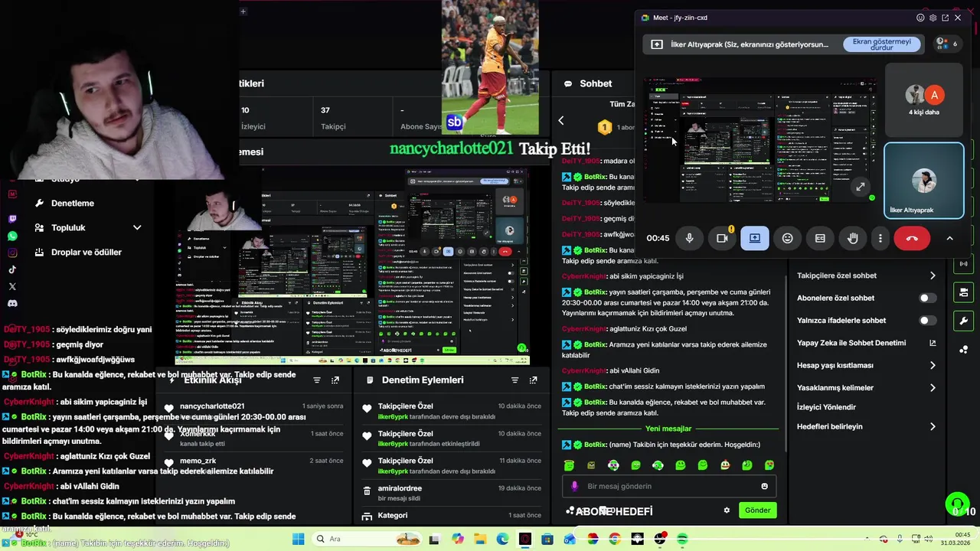The image size is (980, 551).
Task: Select İlker Altıyaprak participant tile
Action: click(923, 181)
